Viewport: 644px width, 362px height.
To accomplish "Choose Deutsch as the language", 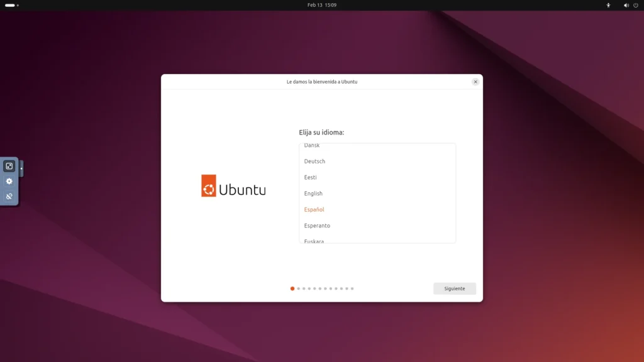I will [314, 162].
